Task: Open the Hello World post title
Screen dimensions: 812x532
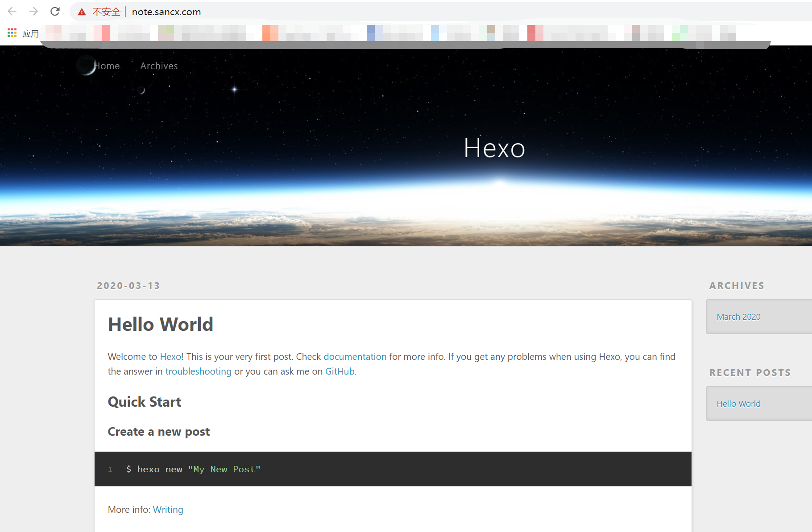Action: click(161, 324)
